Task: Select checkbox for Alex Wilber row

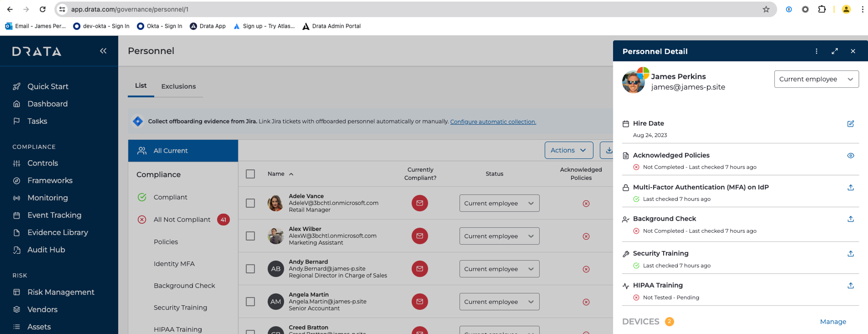Action: click(x=250, y=236)
